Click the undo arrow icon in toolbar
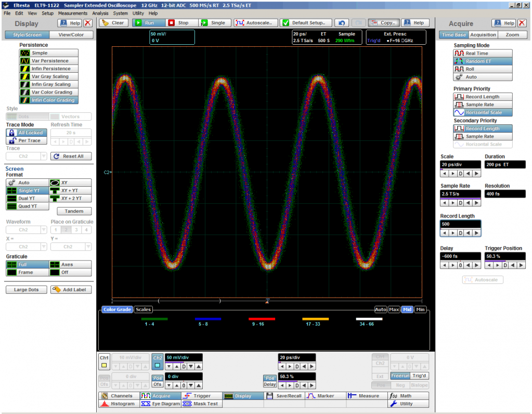 pyautogui.click(x=341, y=23)
